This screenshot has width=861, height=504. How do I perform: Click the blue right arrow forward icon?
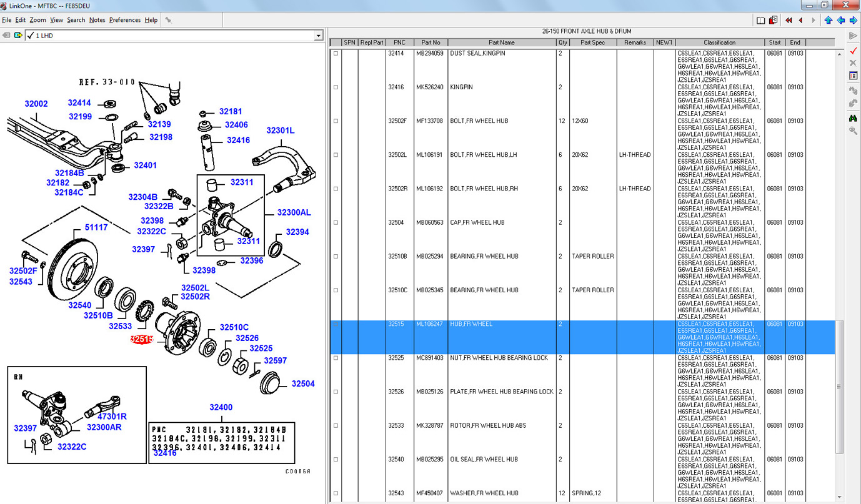pos(853,20)
